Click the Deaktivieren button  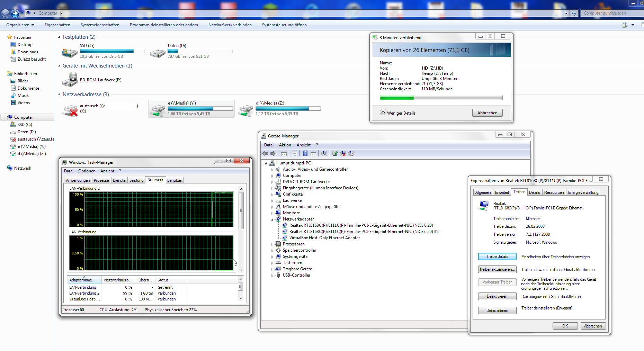(497, 296)
